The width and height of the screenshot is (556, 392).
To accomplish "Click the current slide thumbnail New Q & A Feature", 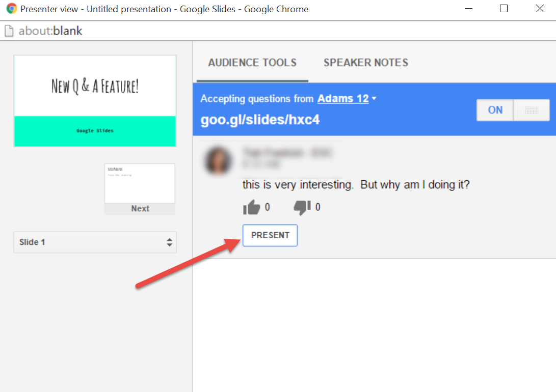I will pos(95,101).
